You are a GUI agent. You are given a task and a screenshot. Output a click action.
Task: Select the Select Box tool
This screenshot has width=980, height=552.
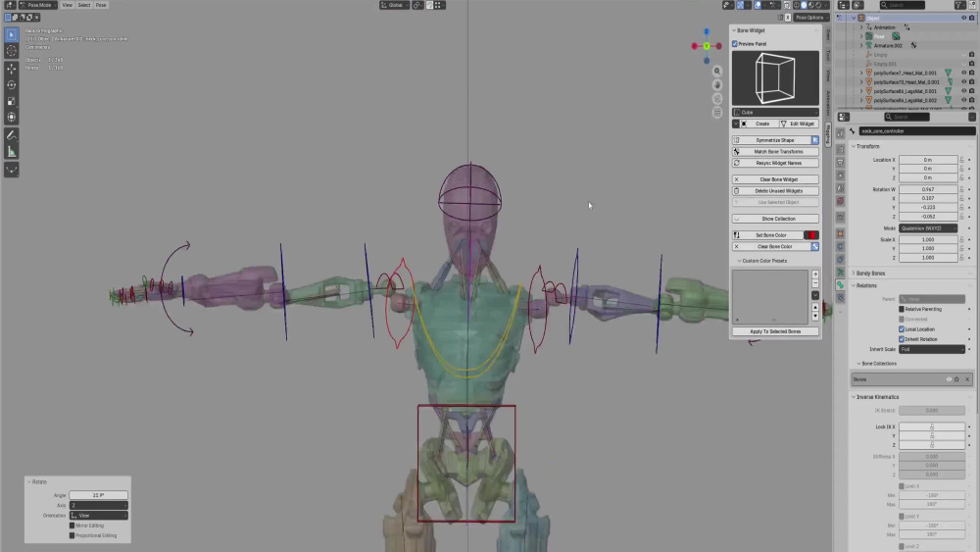tap(11, 35)
